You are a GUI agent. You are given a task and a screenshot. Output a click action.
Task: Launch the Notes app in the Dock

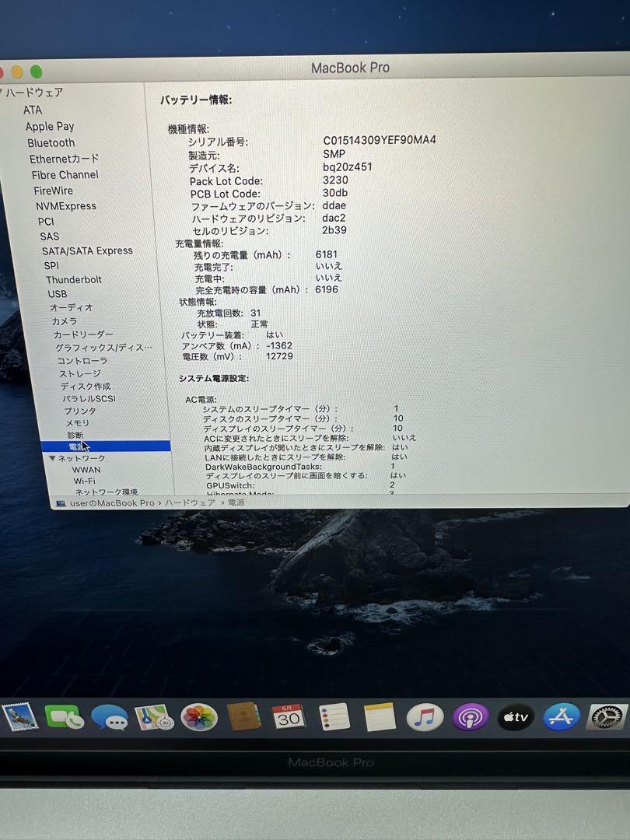click(x=380, y=717)
